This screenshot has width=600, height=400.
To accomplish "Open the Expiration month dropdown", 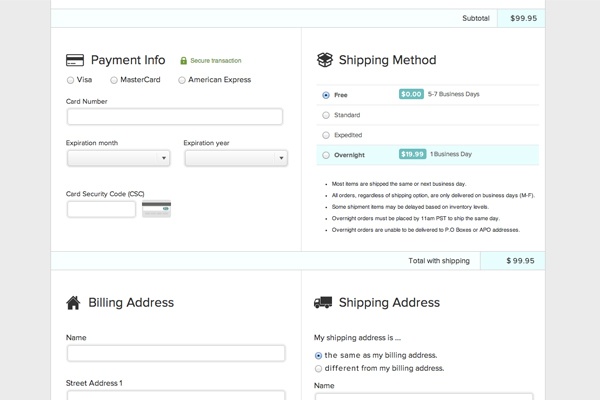I will click(x=118, y=158).
